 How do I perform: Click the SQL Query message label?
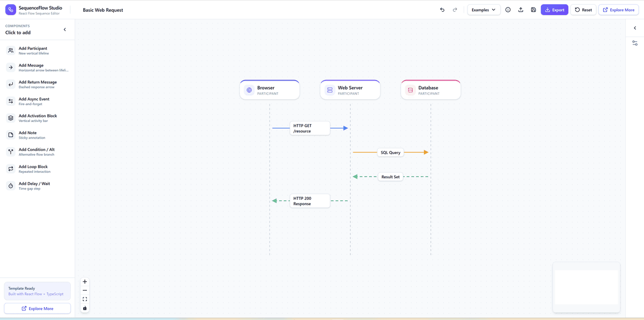(391, 152)
